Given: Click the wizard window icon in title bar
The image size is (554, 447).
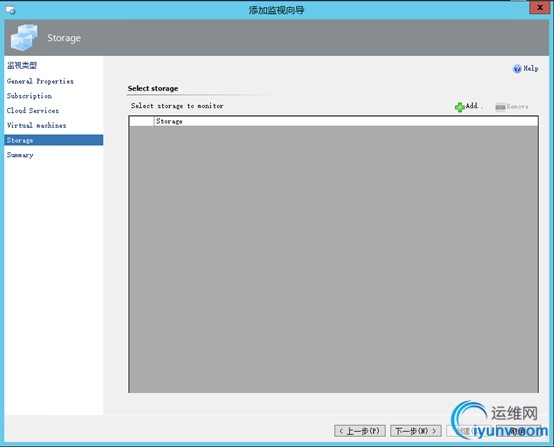Looking at the screenshot, I should coord(11,10).
